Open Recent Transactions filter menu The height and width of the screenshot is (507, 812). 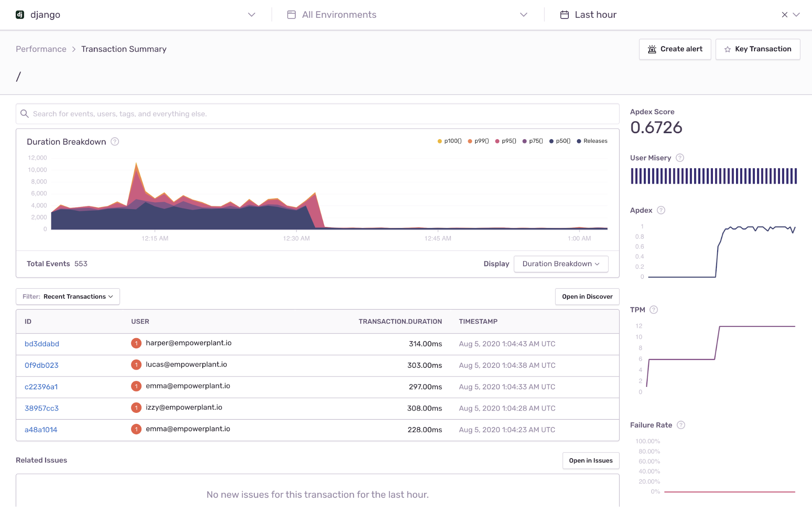tap(68, 297)
